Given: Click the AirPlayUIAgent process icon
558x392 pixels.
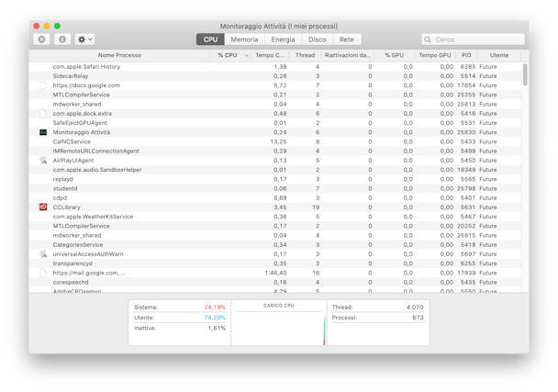Looking at the screenshot, I should [43, 161].
